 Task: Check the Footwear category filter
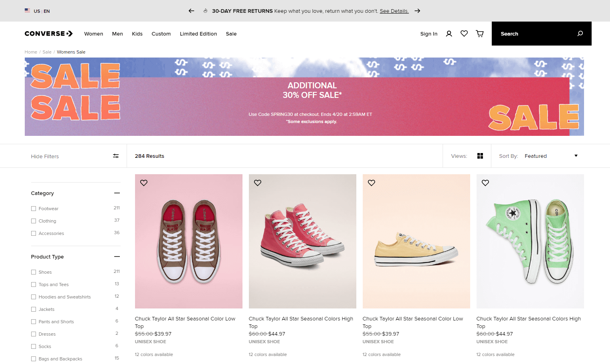click(34, 209)
